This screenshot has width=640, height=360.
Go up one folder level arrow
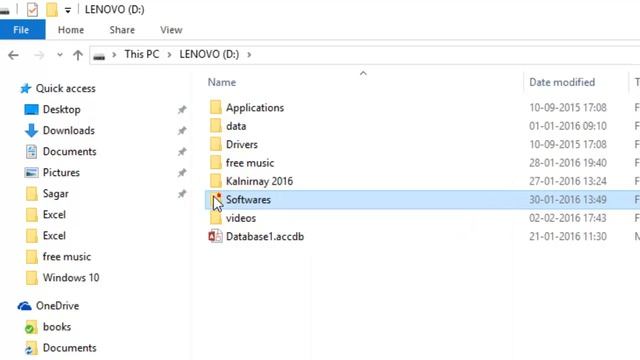pyautogui.click(x=78, y=55)
